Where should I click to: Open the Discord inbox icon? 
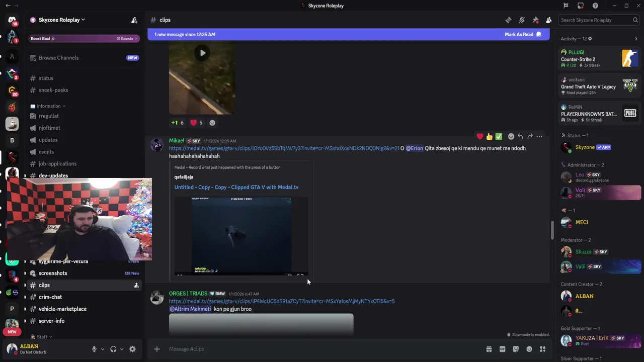pyautogui.click(x=581, y=6)
